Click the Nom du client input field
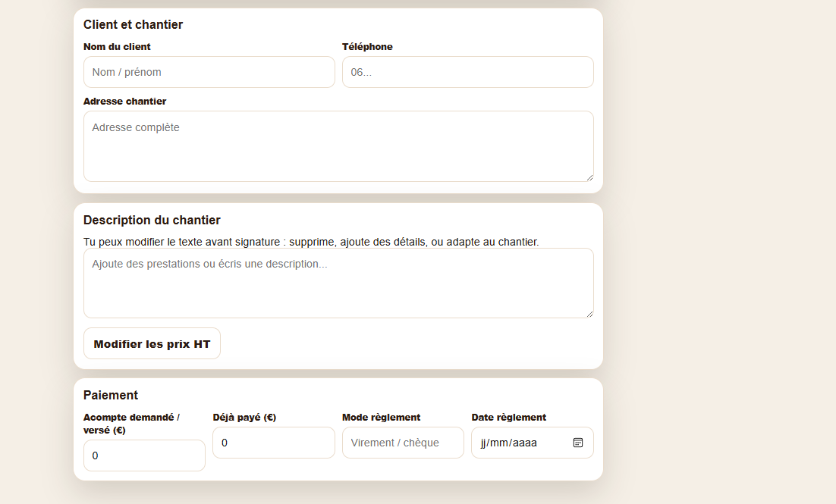The image size is (836, 504). pos(209,72)
